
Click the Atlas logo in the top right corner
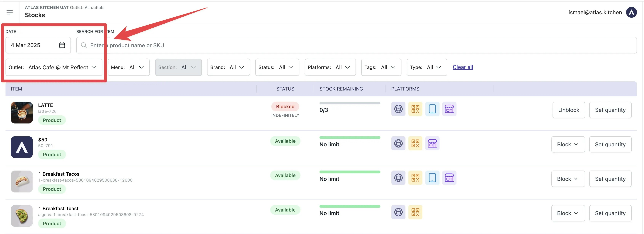click(631, 12)
